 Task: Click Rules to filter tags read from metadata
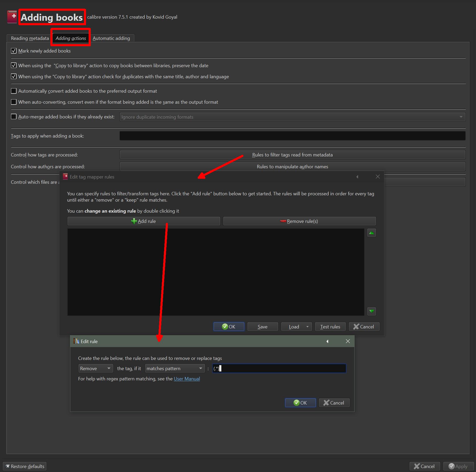292,155
